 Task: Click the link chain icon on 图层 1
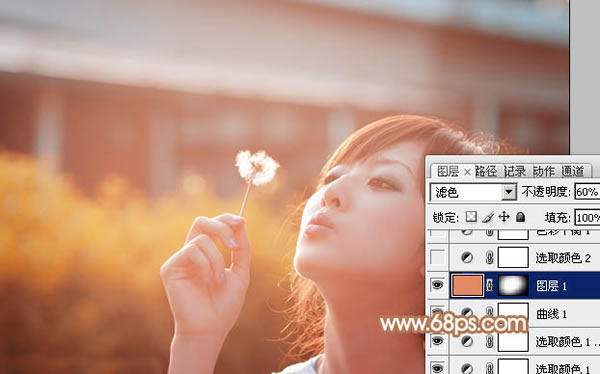click(489, 286)
